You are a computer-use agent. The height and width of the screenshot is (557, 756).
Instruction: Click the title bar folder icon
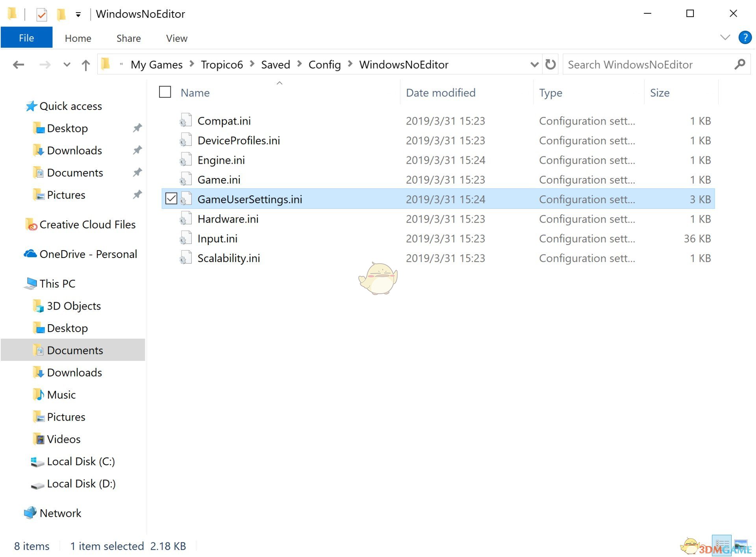(x=12, y=14)
